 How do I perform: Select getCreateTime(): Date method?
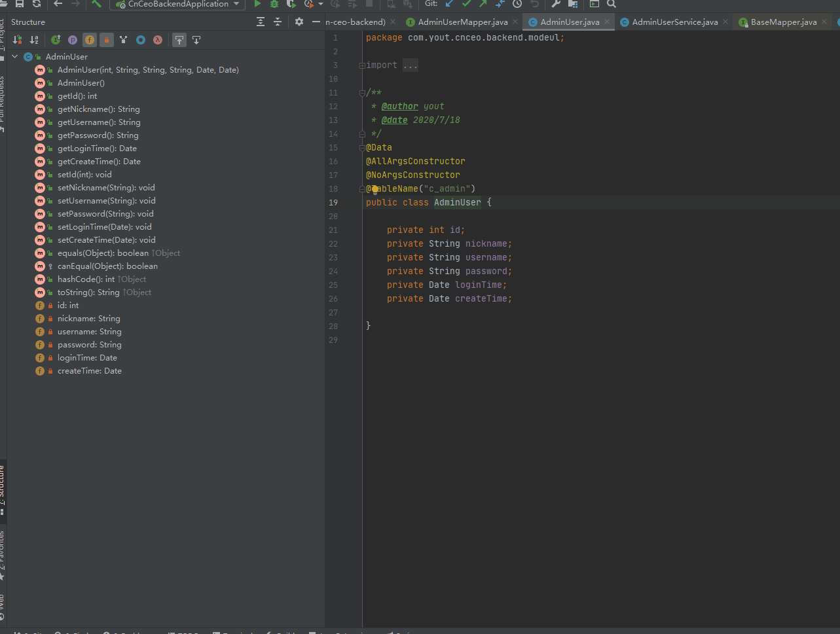pyautogui.click(x=99, y=162)
